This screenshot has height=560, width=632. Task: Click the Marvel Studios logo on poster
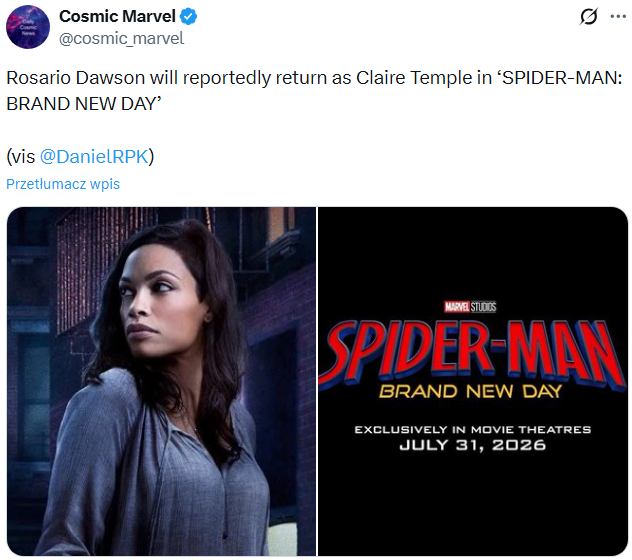point(469,306)
